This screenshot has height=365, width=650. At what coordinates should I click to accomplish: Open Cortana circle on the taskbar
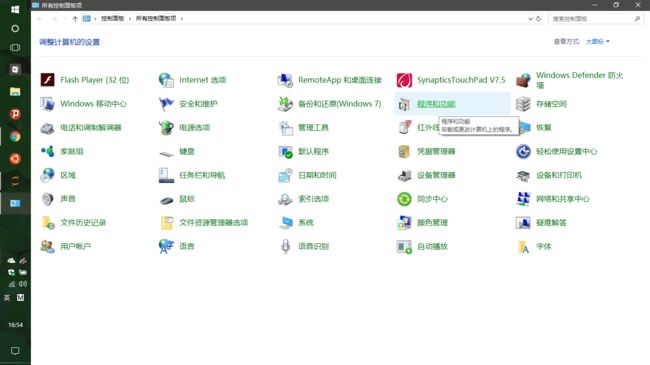15,29
